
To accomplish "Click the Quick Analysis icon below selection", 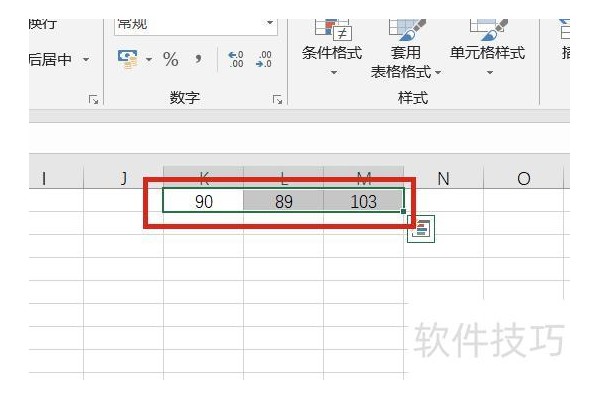I will coord(421,229).
